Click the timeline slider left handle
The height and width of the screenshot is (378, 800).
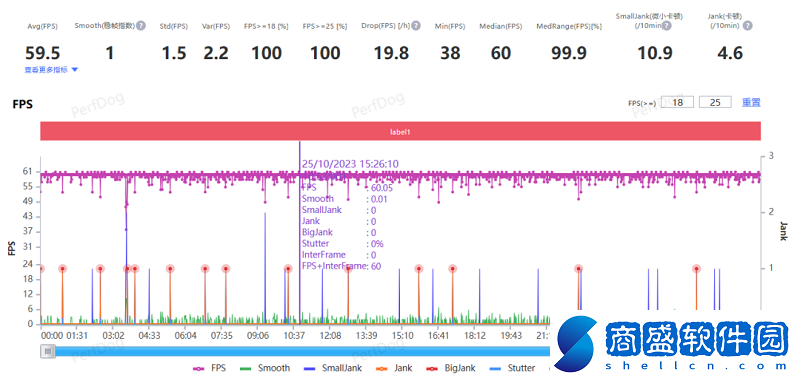(48, 351)
